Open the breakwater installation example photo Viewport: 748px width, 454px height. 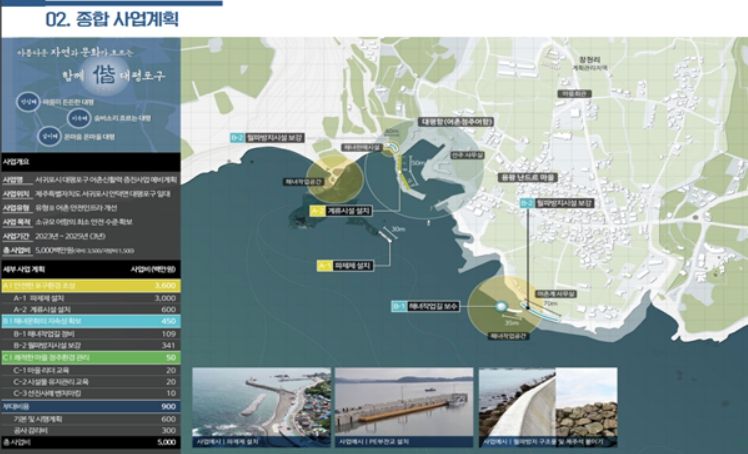pos(261,407)
